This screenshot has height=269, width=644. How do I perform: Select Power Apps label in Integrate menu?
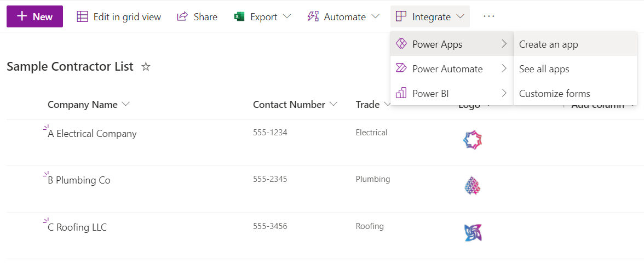coord(438,44)
